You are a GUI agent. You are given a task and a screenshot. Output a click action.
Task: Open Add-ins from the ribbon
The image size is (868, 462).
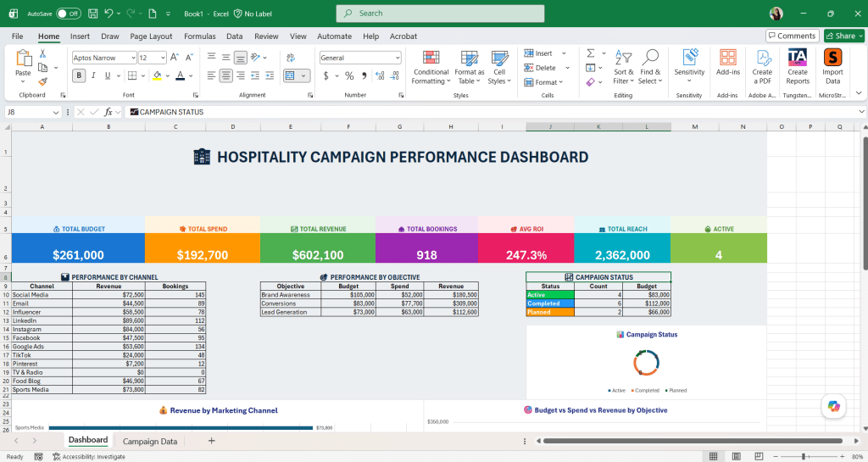[x=728, y=62]
